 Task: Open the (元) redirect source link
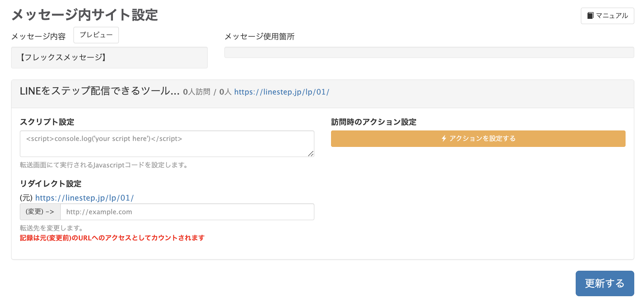coord(84,198)
